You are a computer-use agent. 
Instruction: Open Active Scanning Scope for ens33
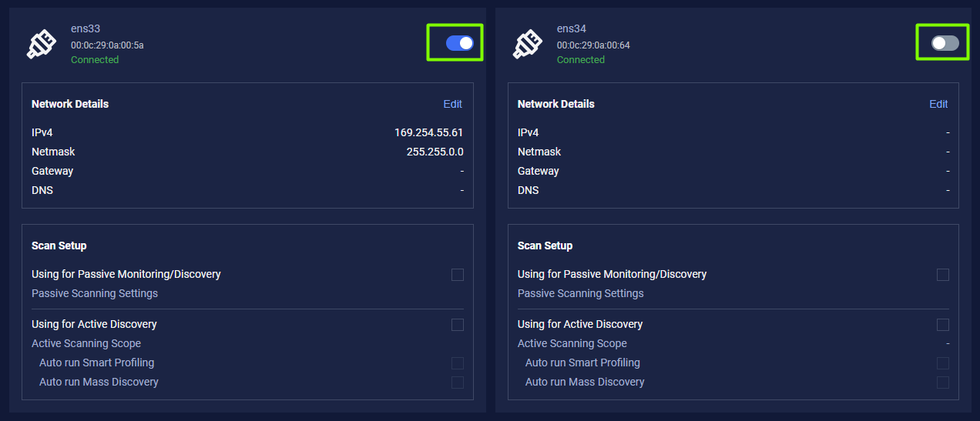pos(86,343)
